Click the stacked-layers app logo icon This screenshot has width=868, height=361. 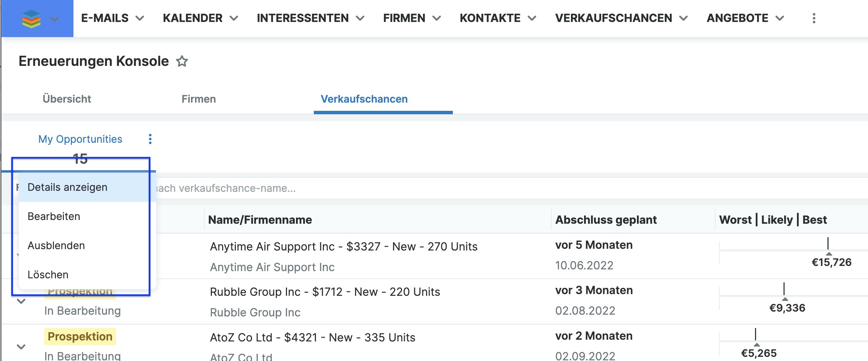31,19
